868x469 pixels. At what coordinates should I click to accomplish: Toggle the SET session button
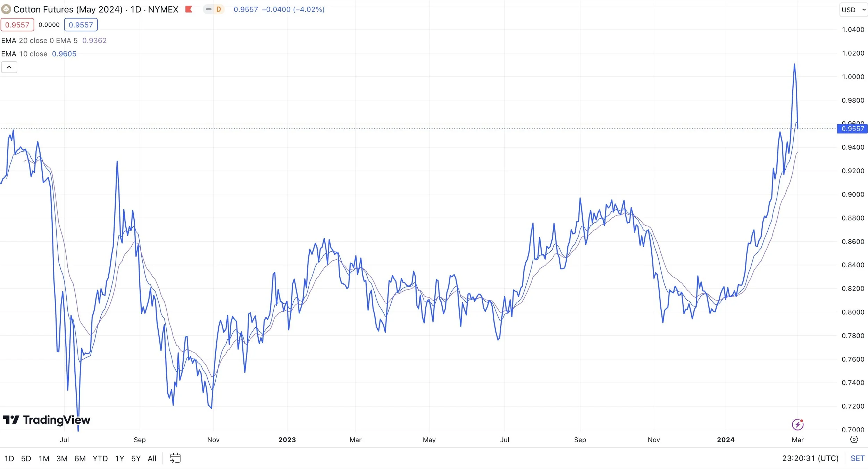click(857, 458)
